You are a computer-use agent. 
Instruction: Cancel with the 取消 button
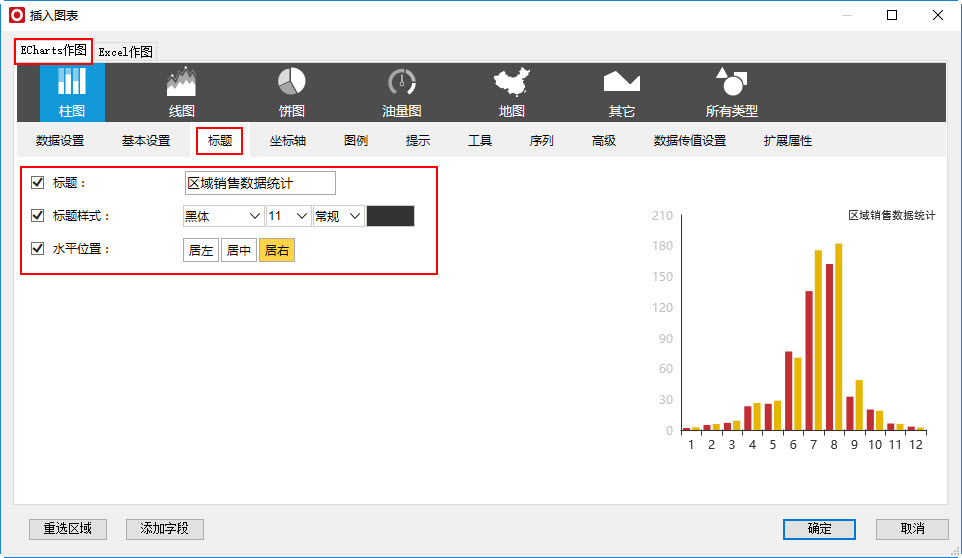click(x=912, y=529)
